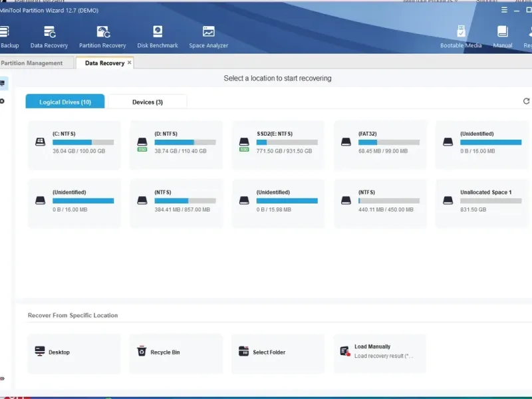Choose Recycle Bin as the recovery location
The image size is (532, 399).
(x=176, y=354)
